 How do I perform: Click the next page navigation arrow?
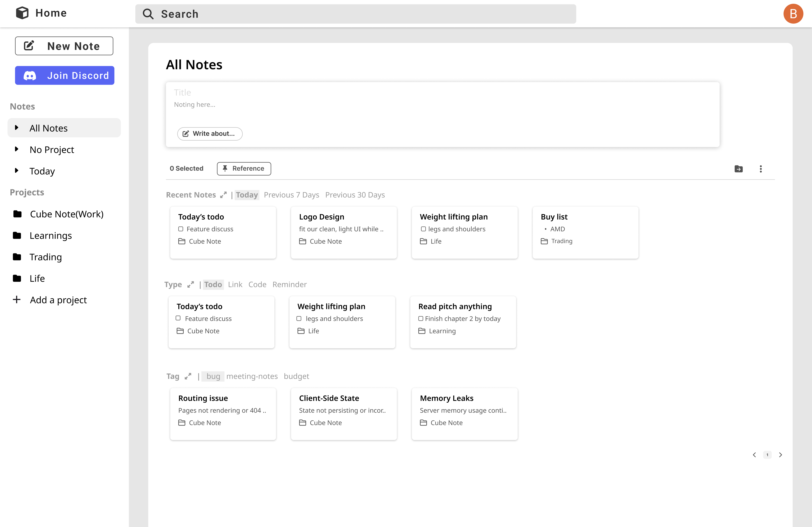781,455
